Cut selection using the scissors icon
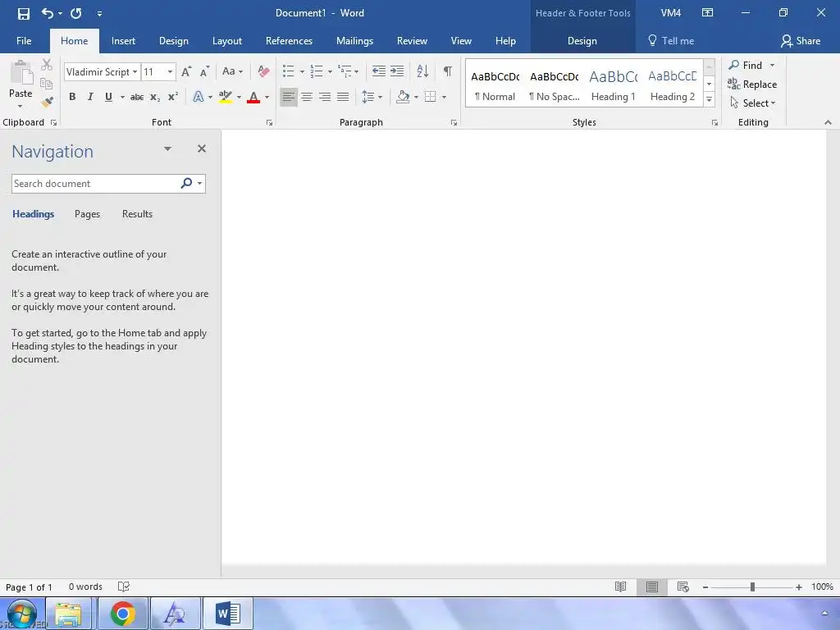The height and width of the screenshot is (630, 840). tap(47, 65)
